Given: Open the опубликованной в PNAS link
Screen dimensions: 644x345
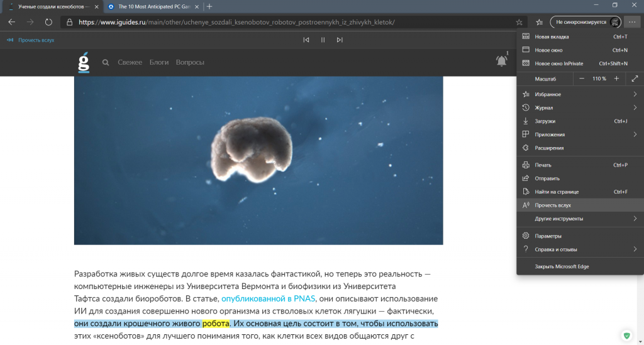Looking at the screenshot, I should pyautogui.click(x=267, y=298).
